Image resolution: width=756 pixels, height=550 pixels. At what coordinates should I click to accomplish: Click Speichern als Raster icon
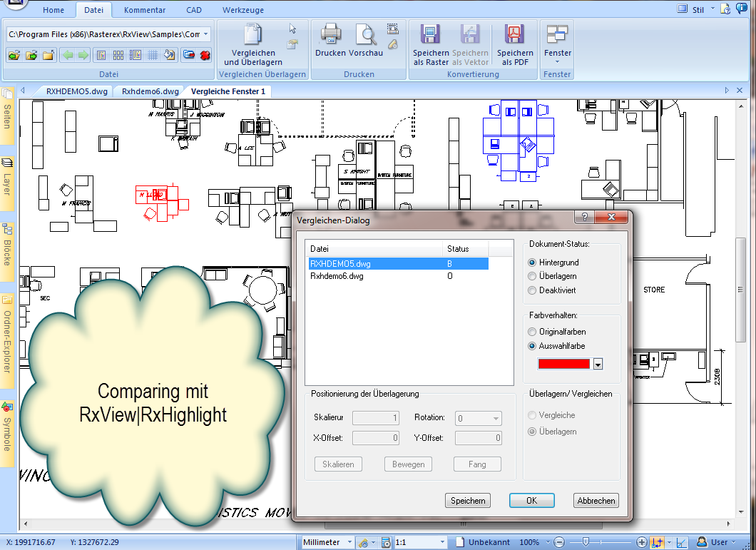tap(430, 34)
